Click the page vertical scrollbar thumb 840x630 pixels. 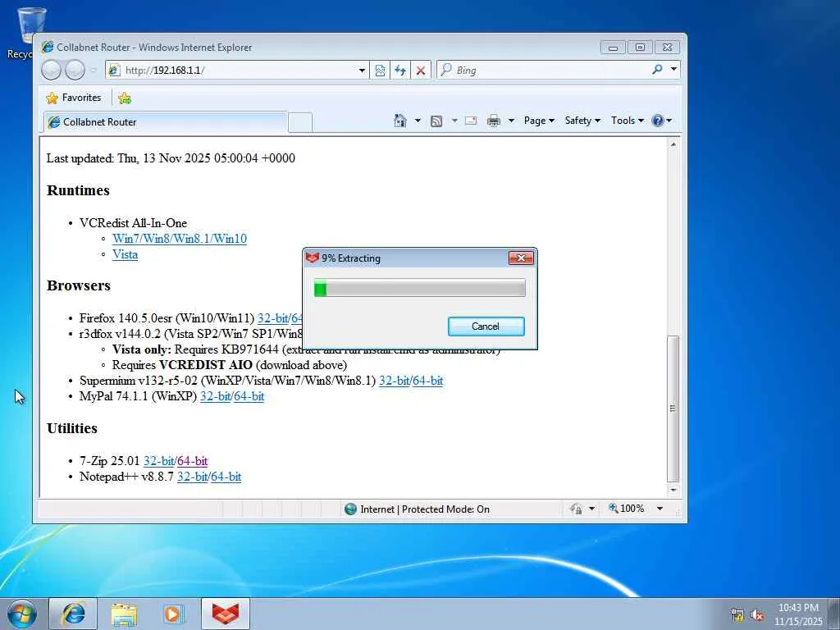coord(673,409)
